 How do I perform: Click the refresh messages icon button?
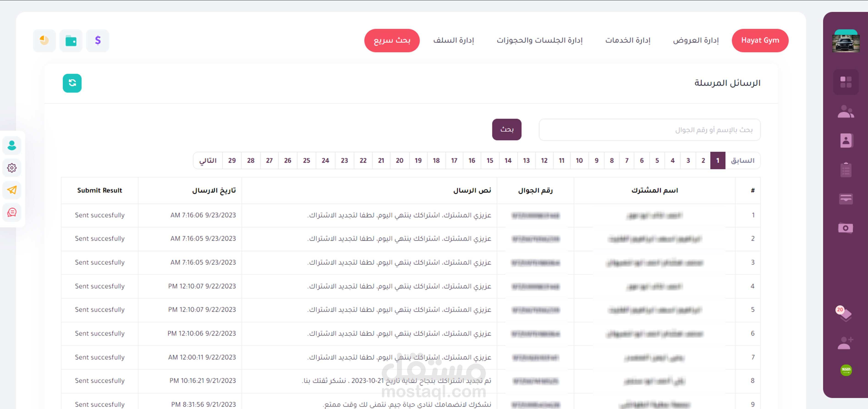72,83
